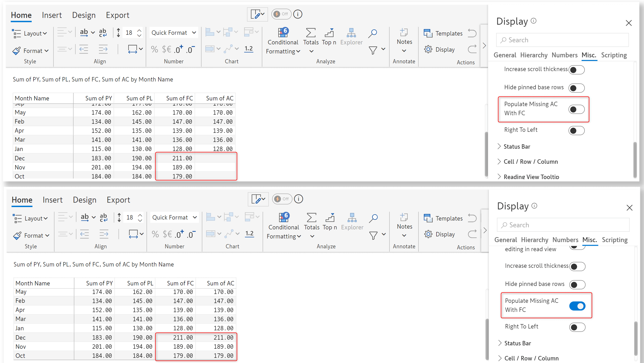Viewport: 644px width, 363px height.
Task: Expand Reading View Tooltip section in top panel
Action: click(528, 176)
